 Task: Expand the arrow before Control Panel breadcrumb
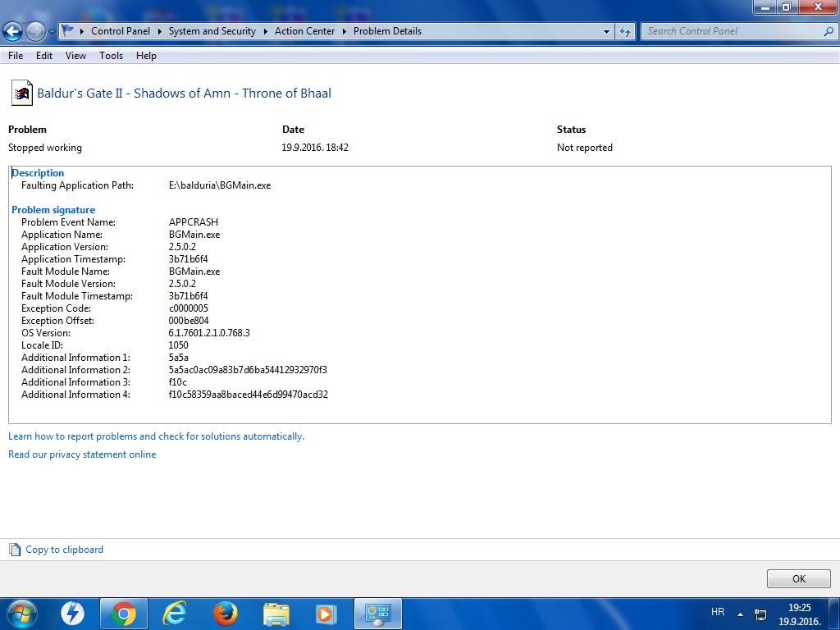coord(82,31)
